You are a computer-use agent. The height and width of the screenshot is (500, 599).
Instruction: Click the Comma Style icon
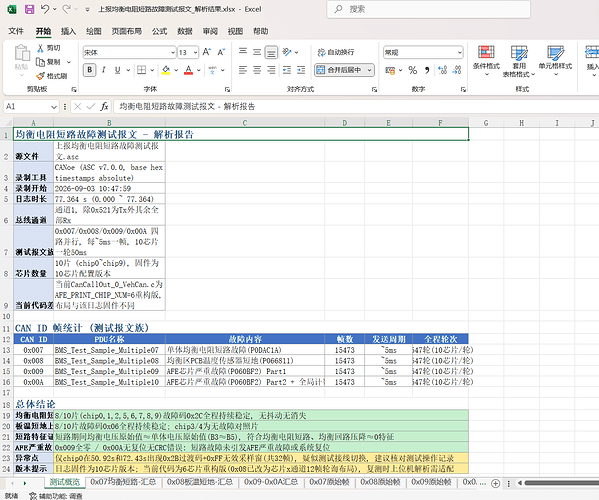427,70
